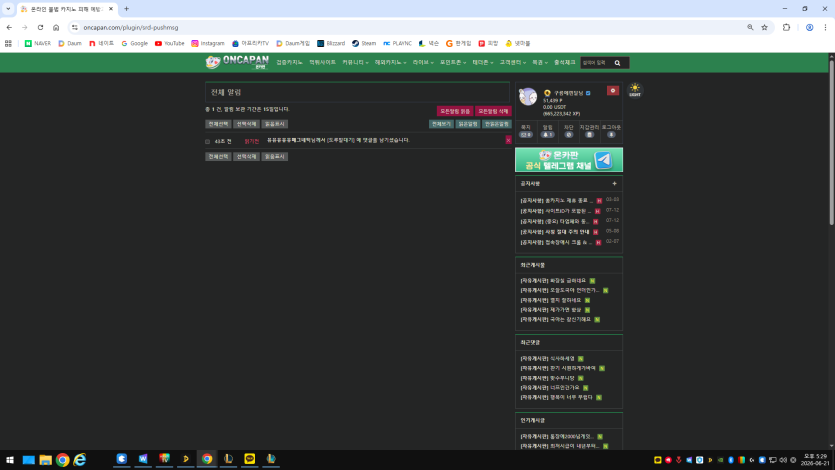
Task: Focus the site search input field
Action: click(x=596, y=63)
